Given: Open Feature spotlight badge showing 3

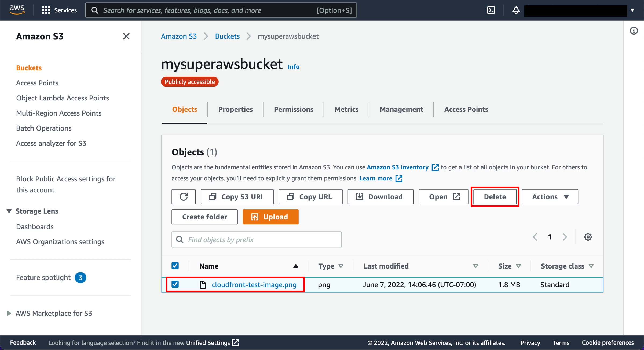Looking at the screenshot, I should (x=80, y=278).
